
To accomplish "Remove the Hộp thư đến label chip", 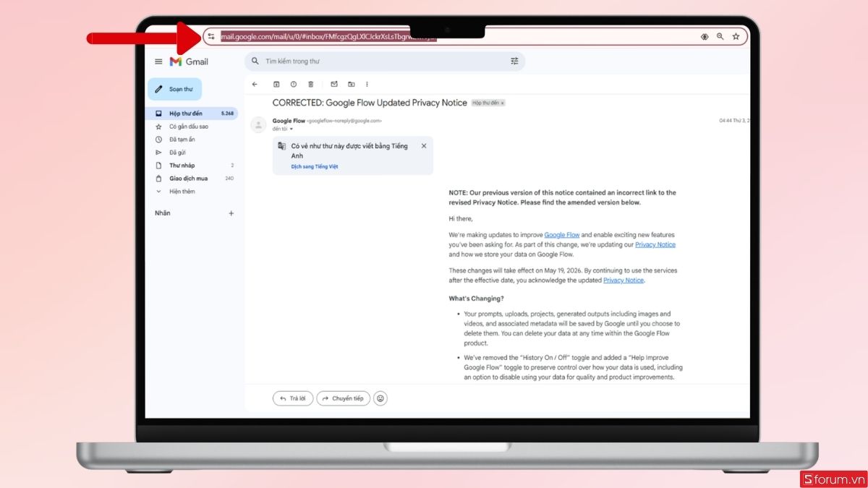I will [503, 103].
